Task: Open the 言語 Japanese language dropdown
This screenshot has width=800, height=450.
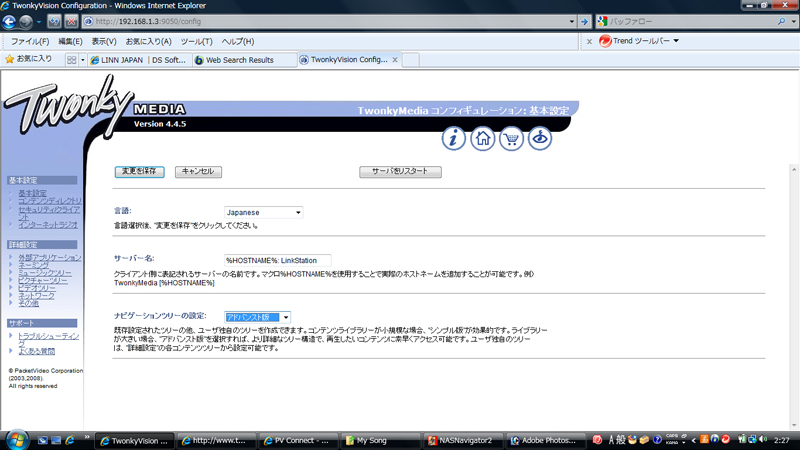Action: click(x=263, y=213)
